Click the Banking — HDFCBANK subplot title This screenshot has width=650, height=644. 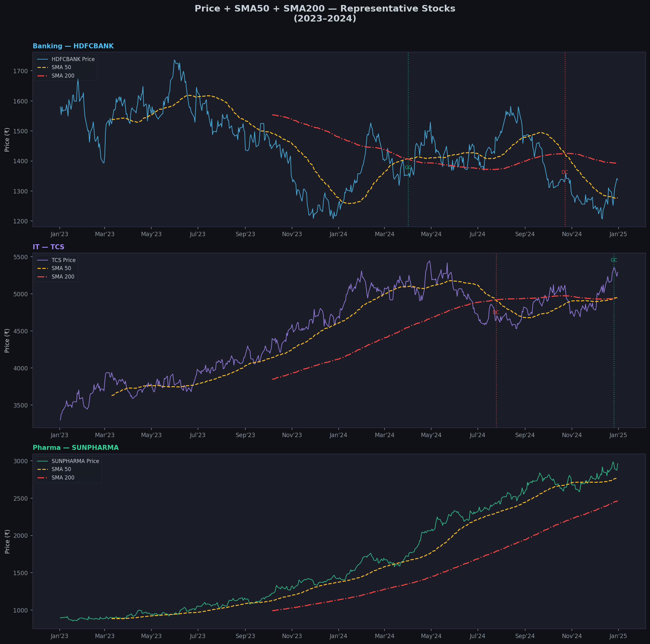click(73, 46)
